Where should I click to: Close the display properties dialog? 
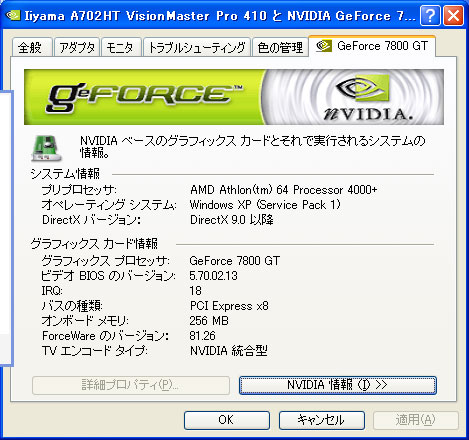tap(453, 15)
